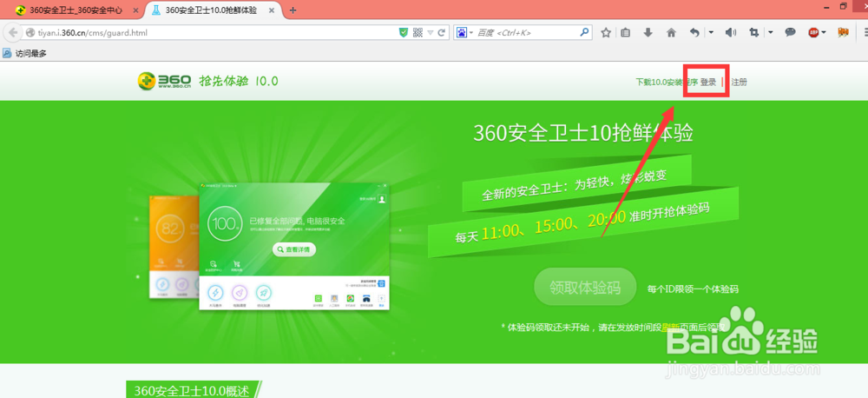Click the 注册 register link
868x398 pixels.
coord(739,82)
